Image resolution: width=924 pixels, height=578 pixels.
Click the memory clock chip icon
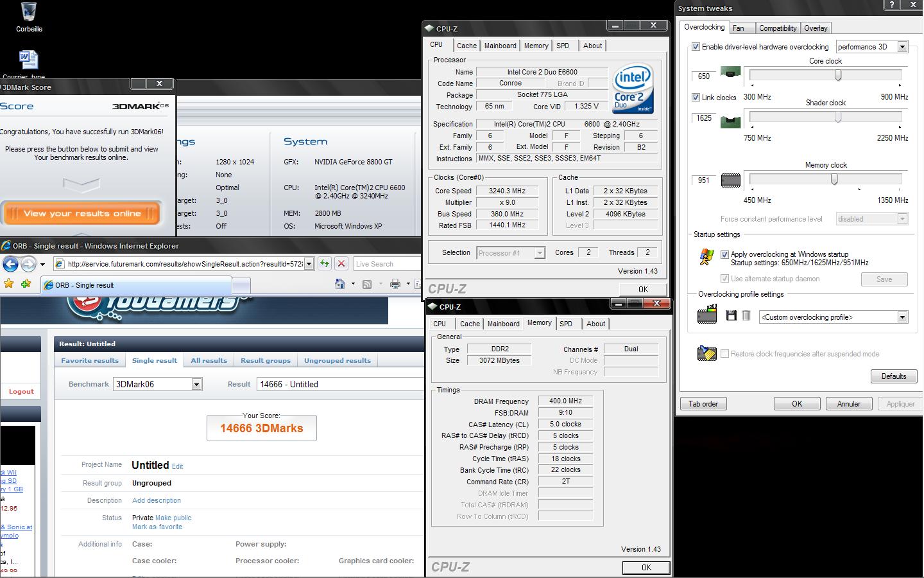[730, 180]
